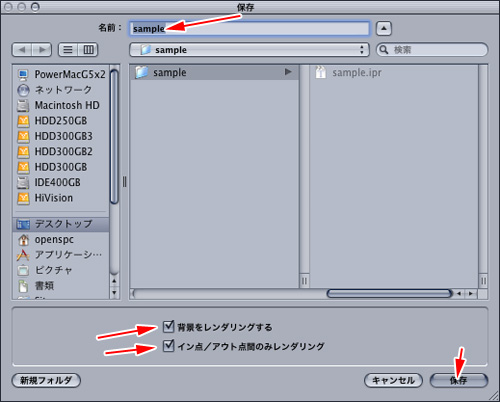Switch to column view mode
The image size is (500, 402).
[88, 50]
